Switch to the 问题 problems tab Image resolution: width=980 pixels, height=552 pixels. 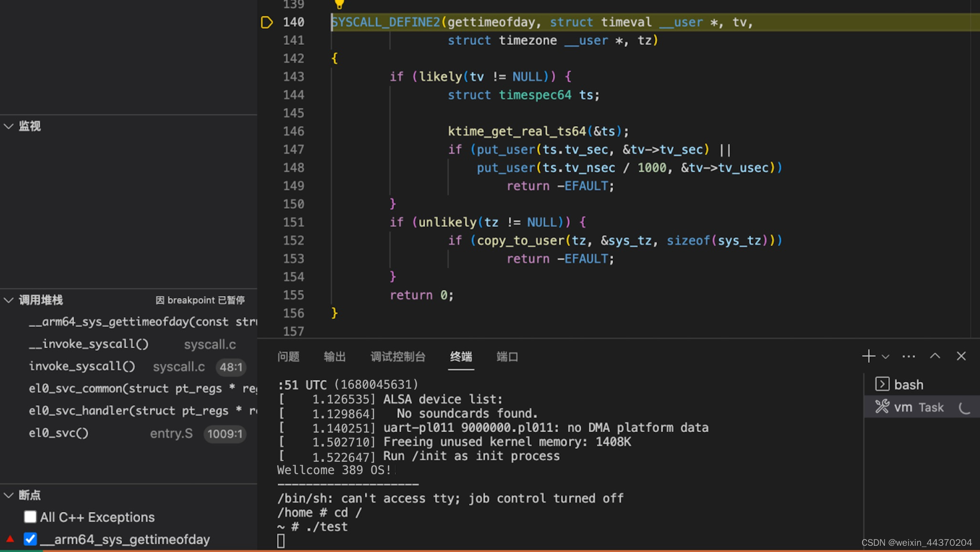[288, 357]
